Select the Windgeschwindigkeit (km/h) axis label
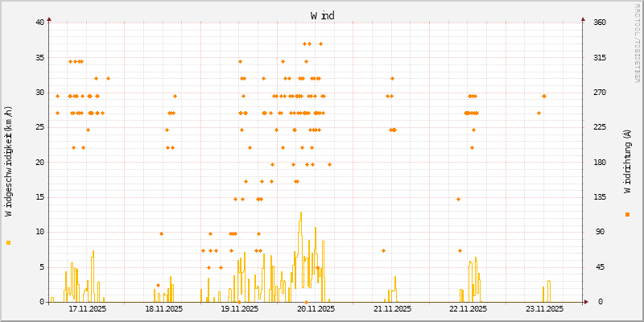The width and height of the screenshot is (644, 322). pos(8,162)
